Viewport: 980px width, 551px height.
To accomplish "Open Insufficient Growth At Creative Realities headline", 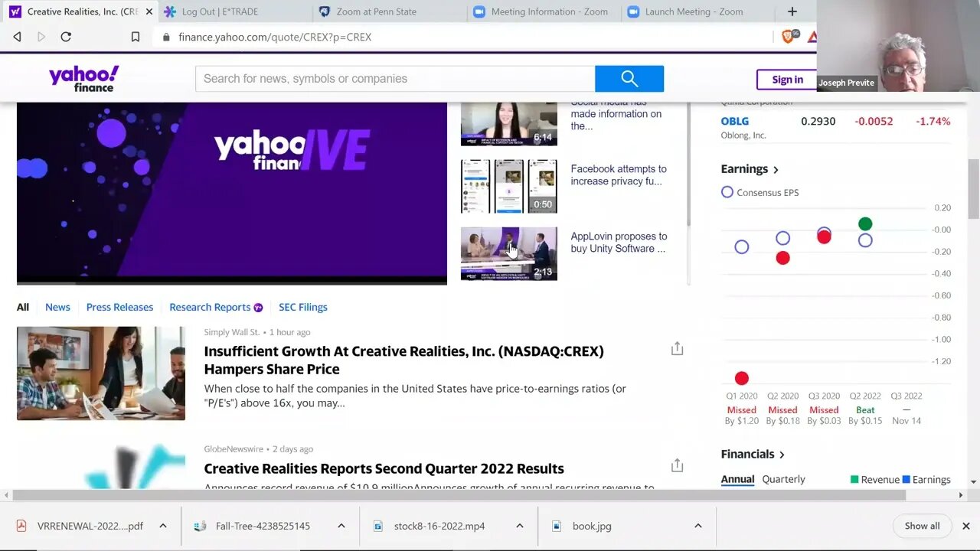I will 403,360.
